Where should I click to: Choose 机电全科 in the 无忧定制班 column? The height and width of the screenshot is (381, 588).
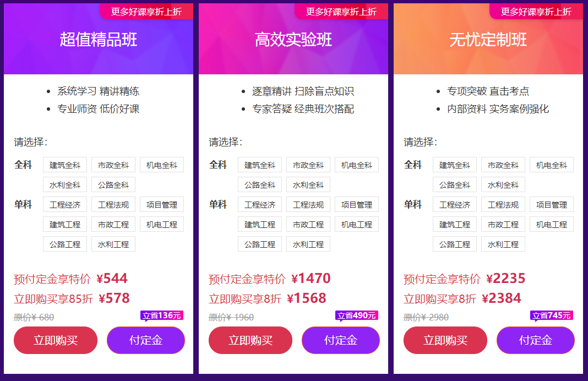[x=551, y=164]
